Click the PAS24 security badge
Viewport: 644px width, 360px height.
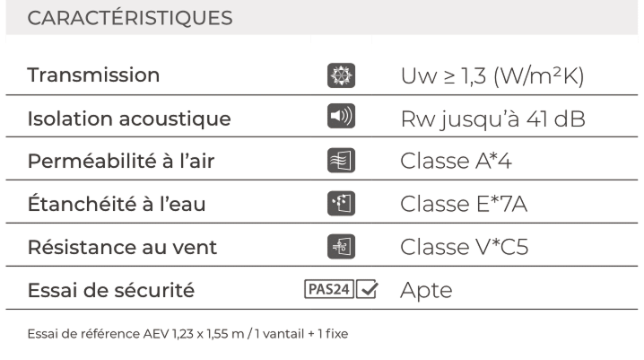[328, 289]
